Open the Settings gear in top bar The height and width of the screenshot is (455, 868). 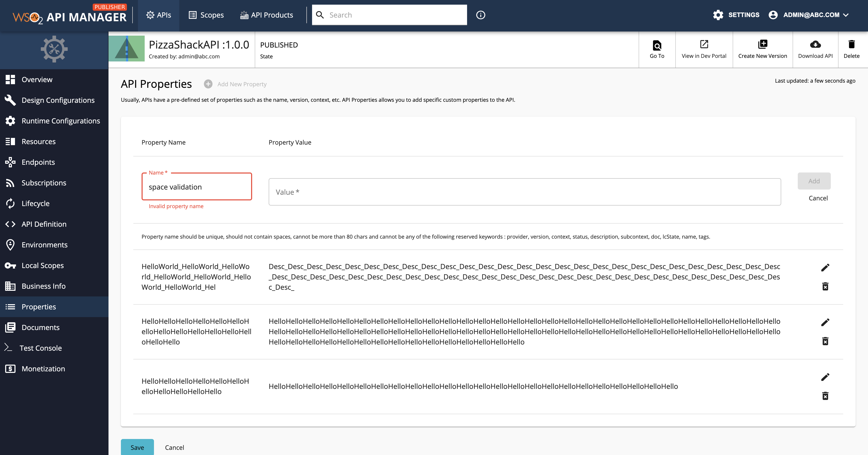(718, 15)
